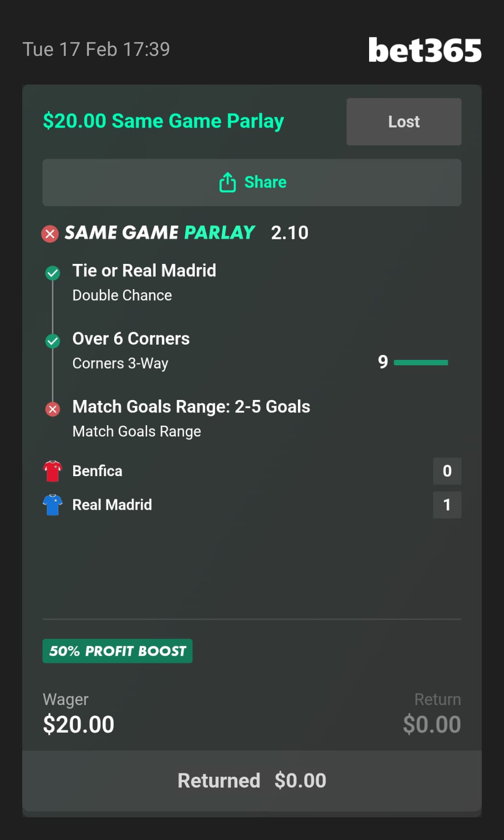Screen dimensions: 504x840
Task: Click the Tue 17 Feb 17:39 timestamp
Action: [x=96, y=49]
